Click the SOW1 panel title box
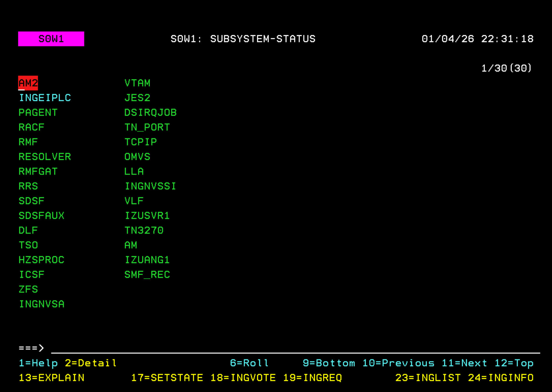The width and height of the screenshot is (552, 392). (x=51, y=39)
